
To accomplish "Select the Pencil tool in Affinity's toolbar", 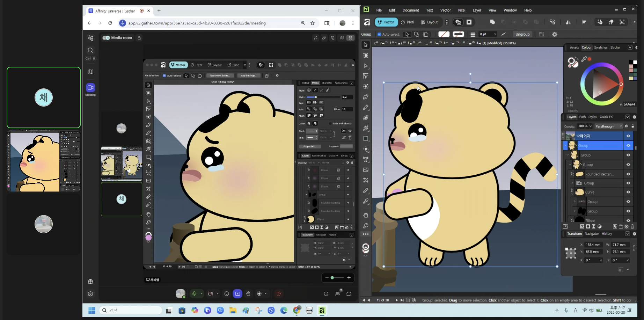I will coord(366,107).
